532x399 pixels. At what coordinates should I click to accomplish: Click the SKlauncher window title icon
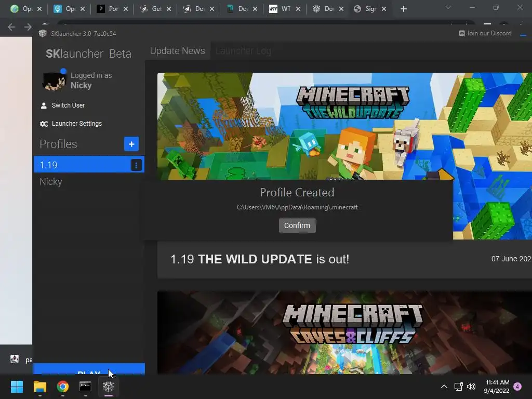coord(43,33)
